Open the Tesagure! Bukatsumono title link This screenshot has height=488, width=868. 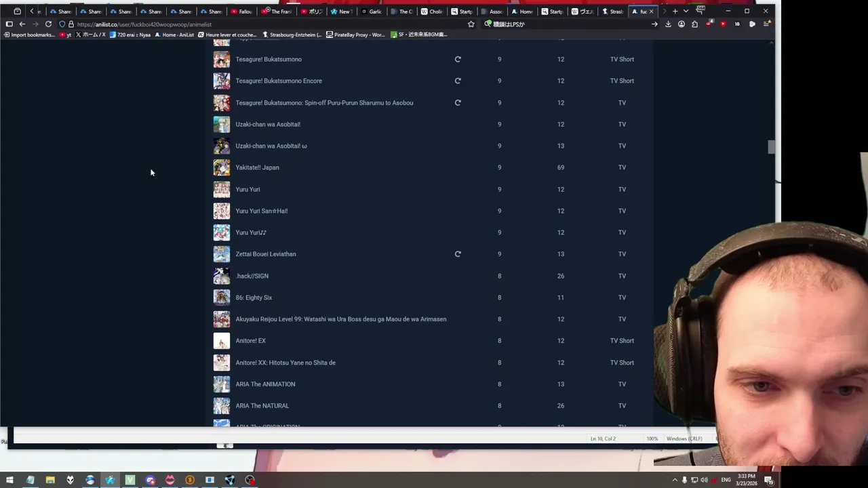coord(269,59)
